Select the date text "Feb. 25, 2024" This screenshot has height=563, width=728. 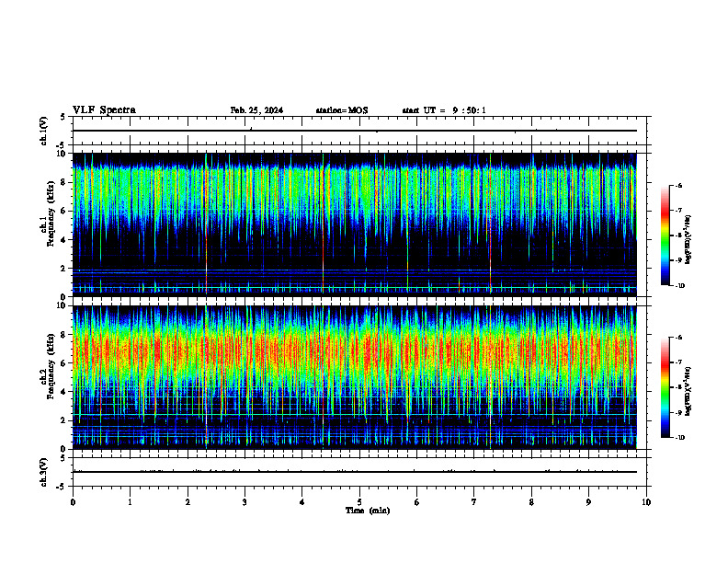click(x=256, y=110)
